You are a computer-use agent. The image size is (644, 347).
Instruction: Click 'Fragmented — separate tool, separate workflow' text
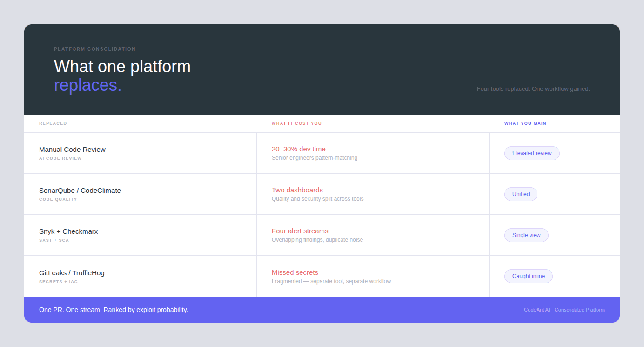point(331,281)
